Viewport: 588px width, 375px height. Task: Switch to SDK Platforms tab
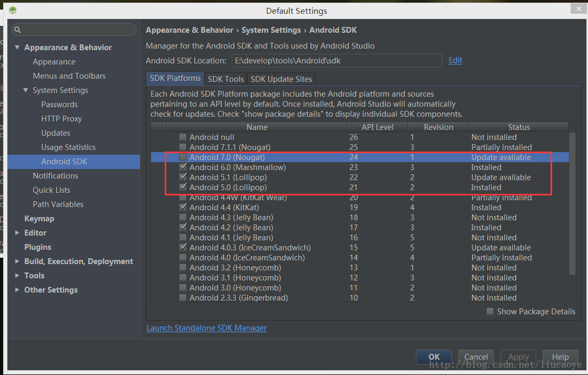(x=175, y=79)
